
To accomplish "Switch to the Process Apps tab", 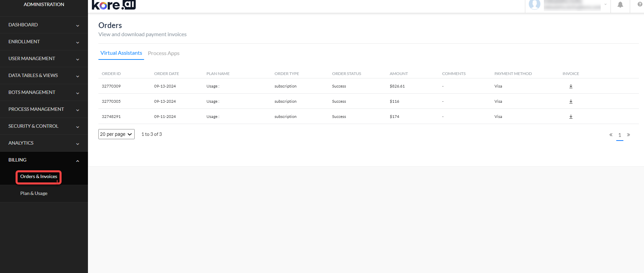I will point(164,53).
